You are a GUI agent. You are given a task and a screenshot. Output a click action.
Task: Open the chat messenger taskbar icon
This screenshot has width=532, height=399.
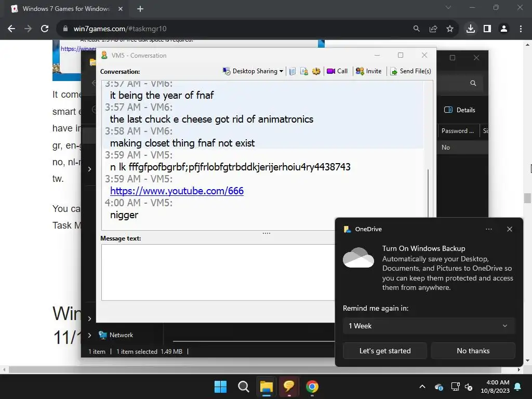pos(289,387)
